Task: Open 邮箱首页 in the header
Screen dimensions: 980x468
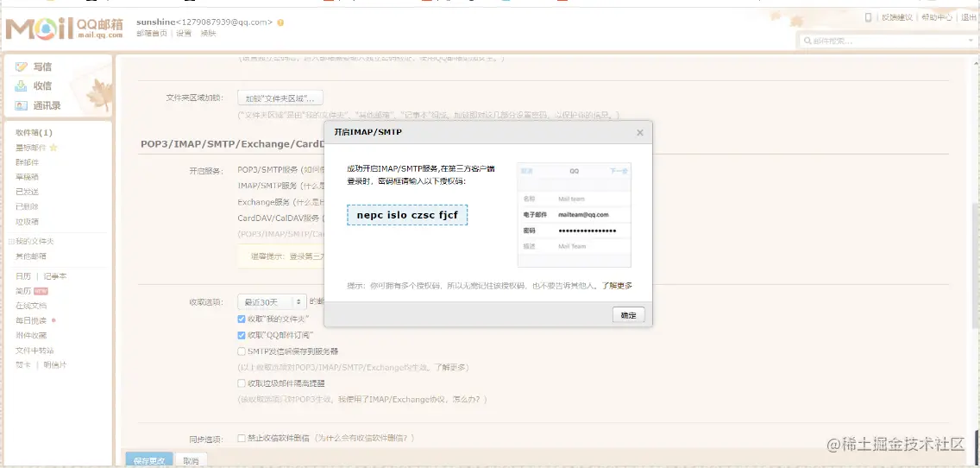Action: 152,34
